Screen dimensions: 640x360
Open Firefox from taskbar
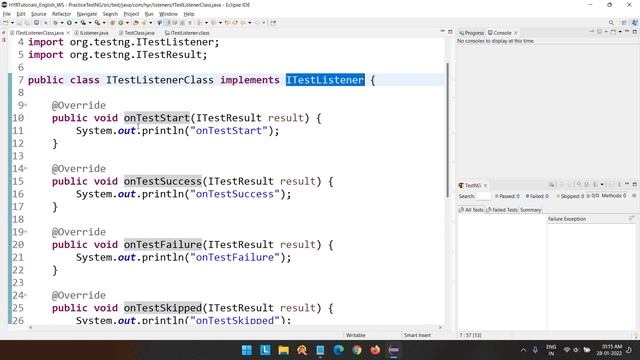[375, 350]
